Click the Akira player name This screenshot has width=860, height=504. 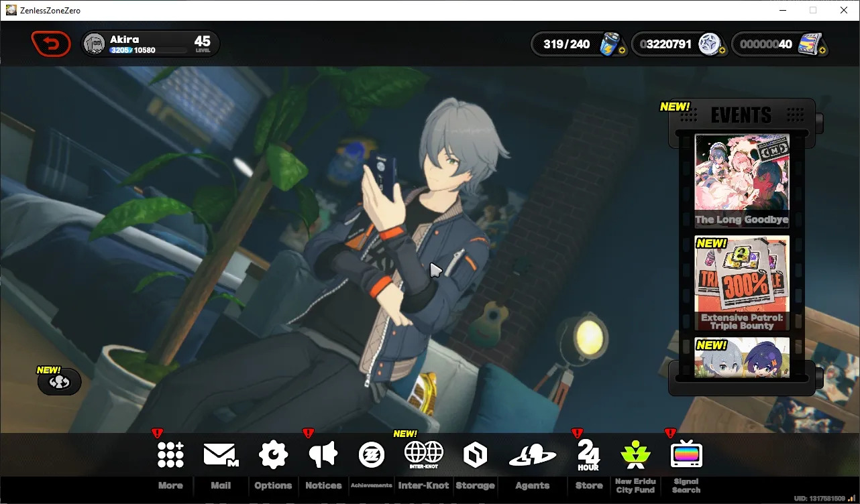124,40
